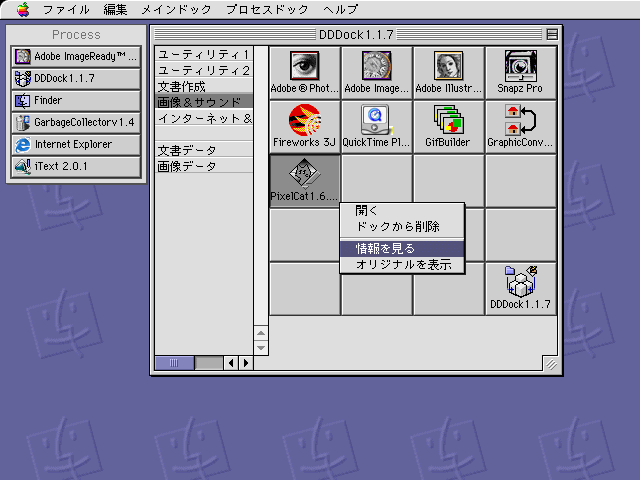Click the DDDock1.1.7 window title bar

[356, 35]
